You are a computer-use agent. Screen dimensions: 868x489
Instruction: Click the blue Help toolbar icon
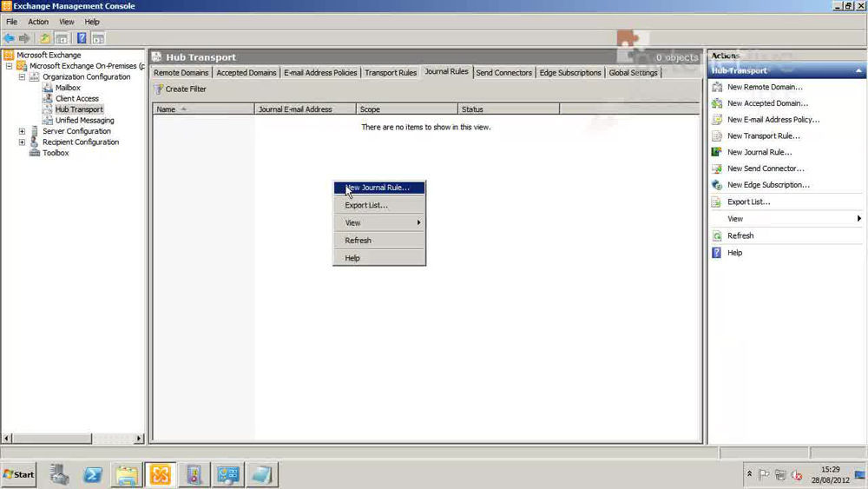pos(82,38)
